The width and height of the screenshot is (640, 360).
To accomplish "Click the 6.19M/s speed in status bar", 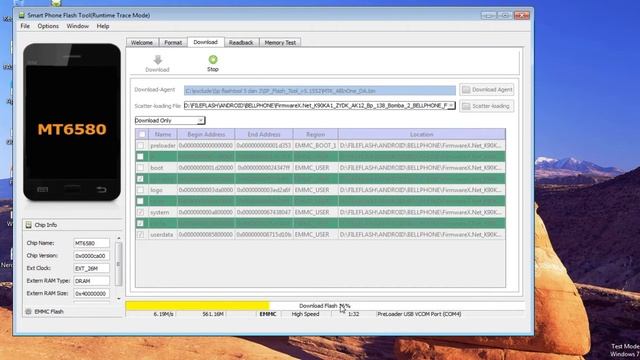I will [163, 314].
